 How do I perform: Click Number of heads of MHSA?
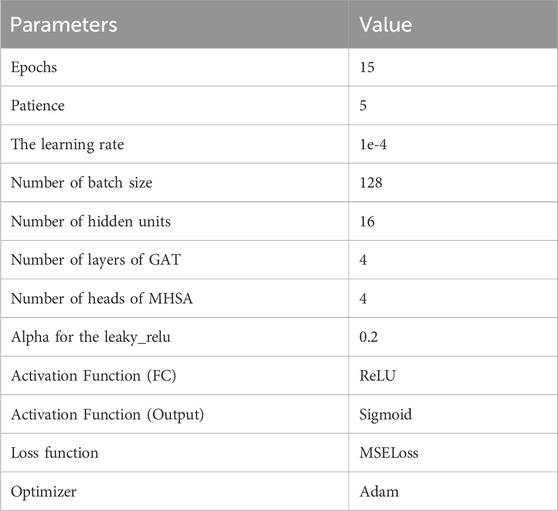coord(102,298)
